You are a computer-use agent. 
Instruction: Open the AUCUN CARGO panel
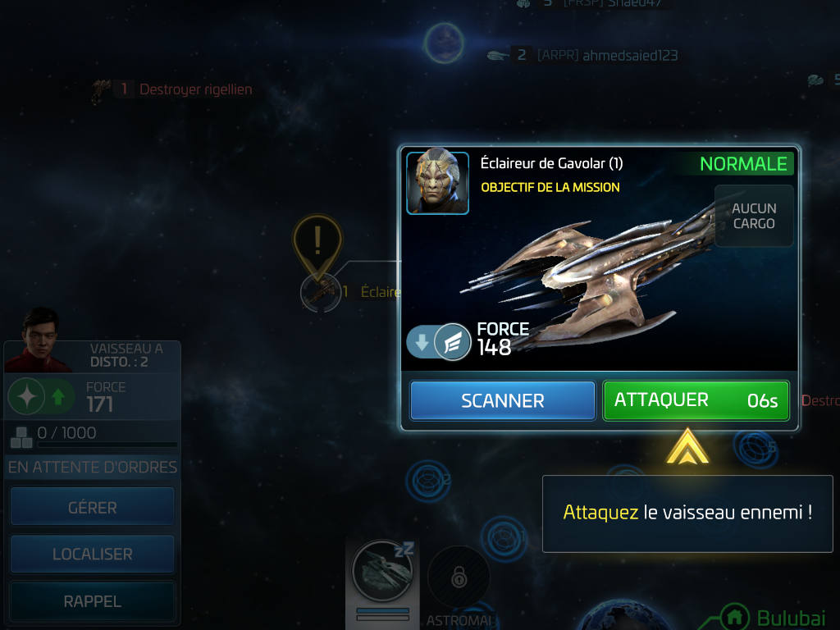(x=754, y=216)
